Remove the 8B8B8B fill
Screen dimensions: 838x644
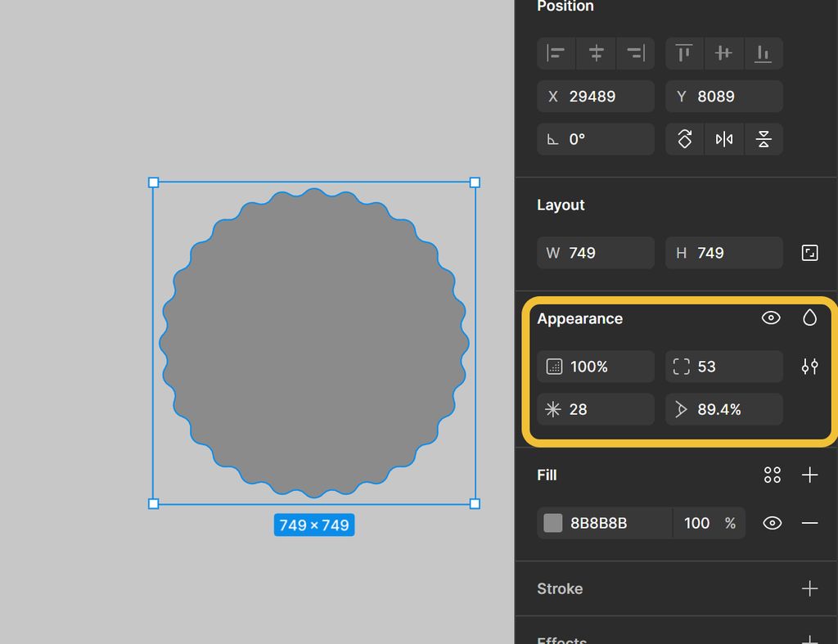point(809,523)
